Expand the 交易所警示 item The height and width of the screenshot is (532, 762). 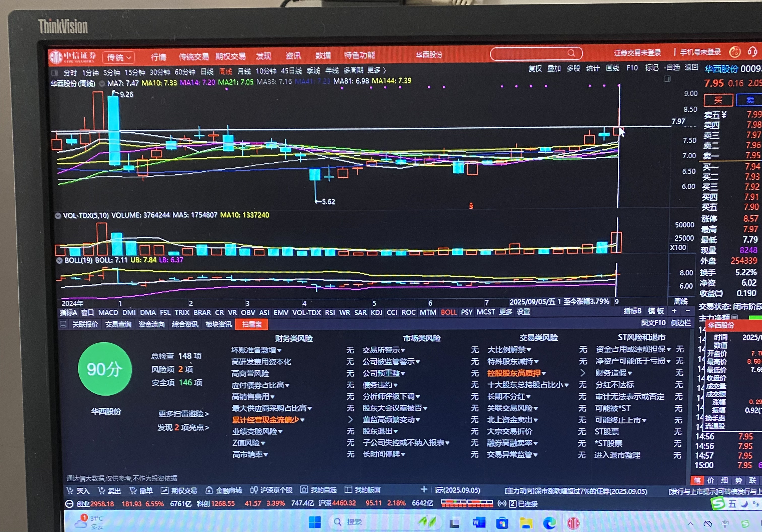(384, 350)
